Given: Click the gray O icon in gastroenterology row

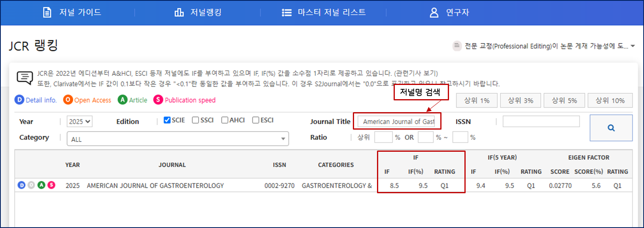Looking at the screenshot, I should 31,185.
